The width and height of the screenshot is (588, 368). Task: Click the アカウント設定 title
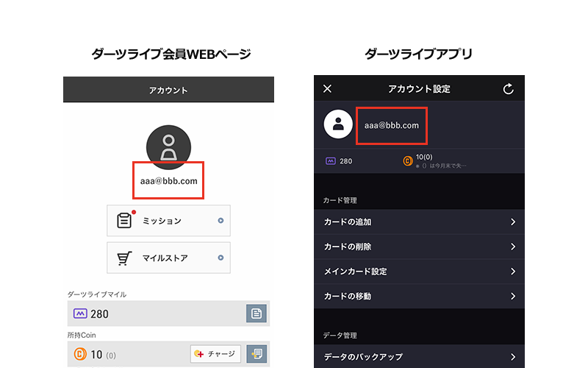[419, 89]
